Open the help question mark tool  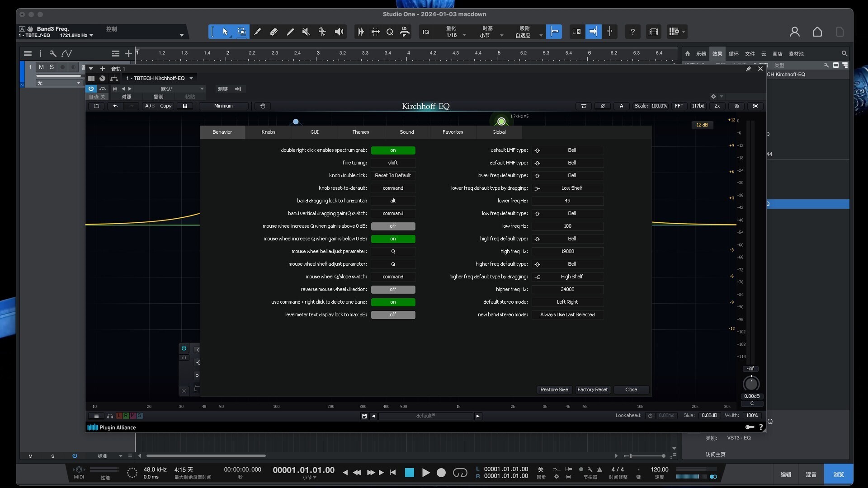point(633,32)
